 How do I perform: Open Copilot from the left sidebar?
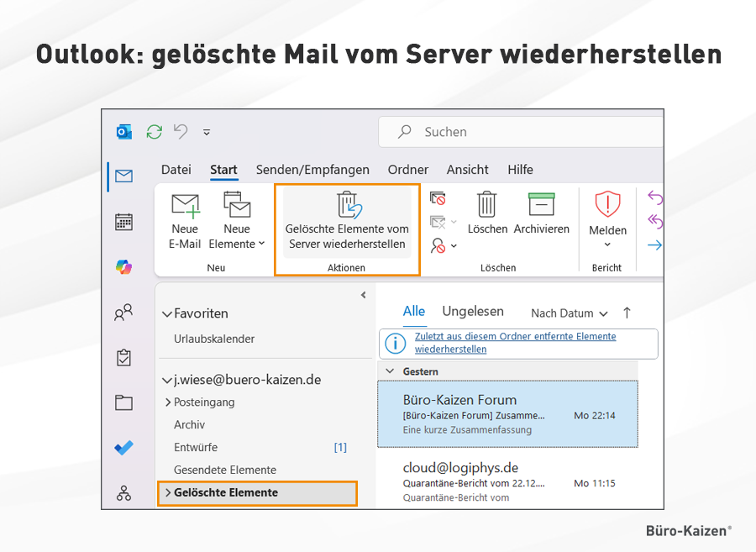124,266
